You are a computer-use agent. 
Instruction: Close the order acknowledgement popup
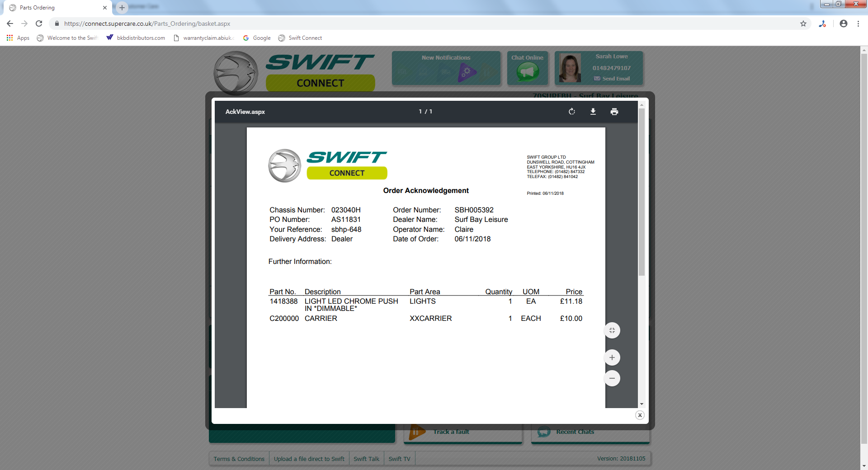tap(640, 415)
